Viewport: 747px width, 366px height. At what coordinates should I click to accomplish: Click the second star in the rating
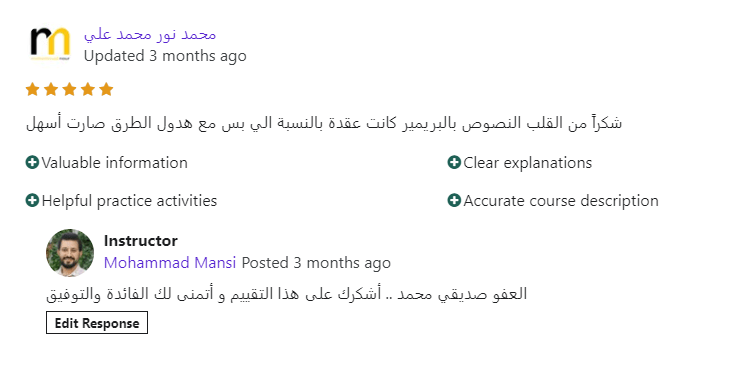pyautogui.click(x=51, y=89)
